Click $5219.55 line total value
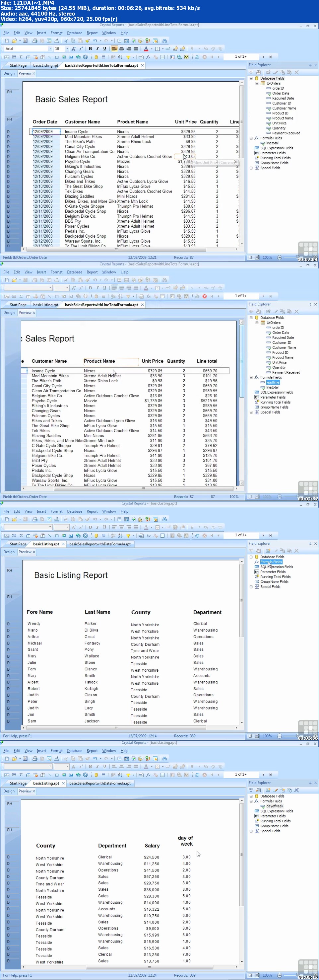Image resolution: width=319 pixels, height=980 pixels. pos(209,401)
